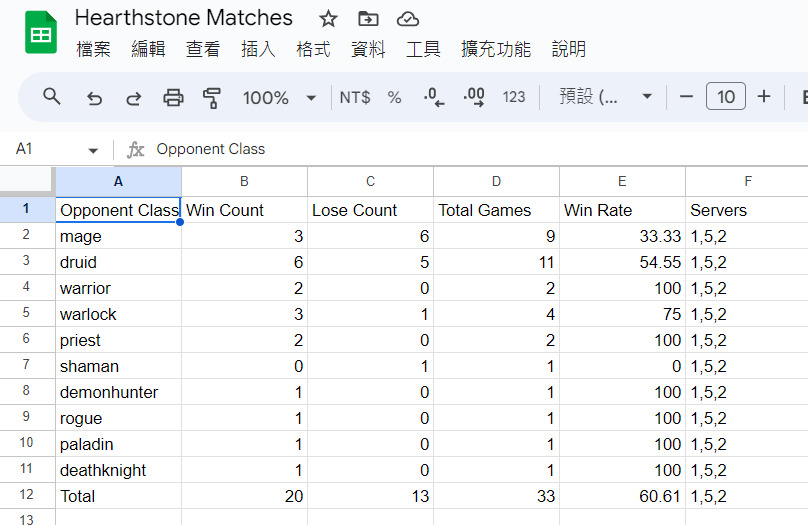Select row 7 header
The width and height of the screenshot is (808, 525).
coord(27,365)
